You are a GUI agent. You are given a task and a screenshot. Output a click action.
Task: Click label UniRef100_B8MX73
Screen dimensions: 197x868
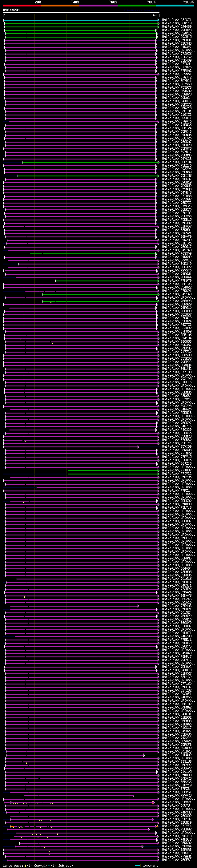pyautogui.click(x=176, y=104)
